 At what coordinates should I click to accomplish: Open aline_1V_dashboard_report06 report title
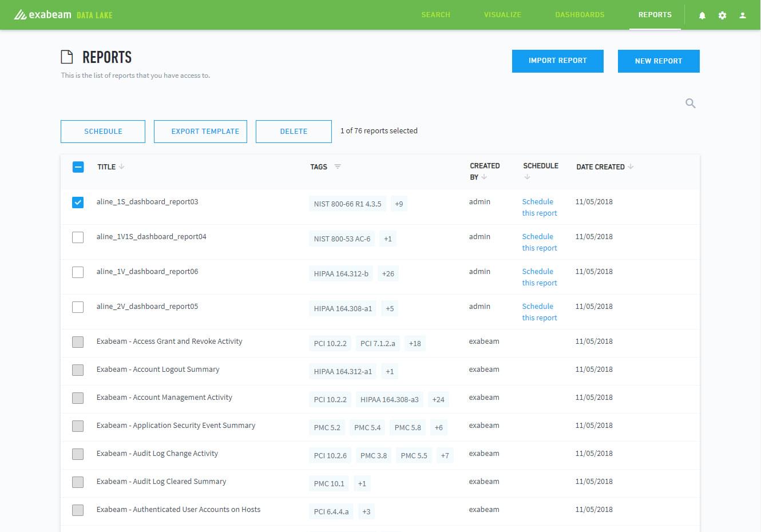(x=147, y=271)
